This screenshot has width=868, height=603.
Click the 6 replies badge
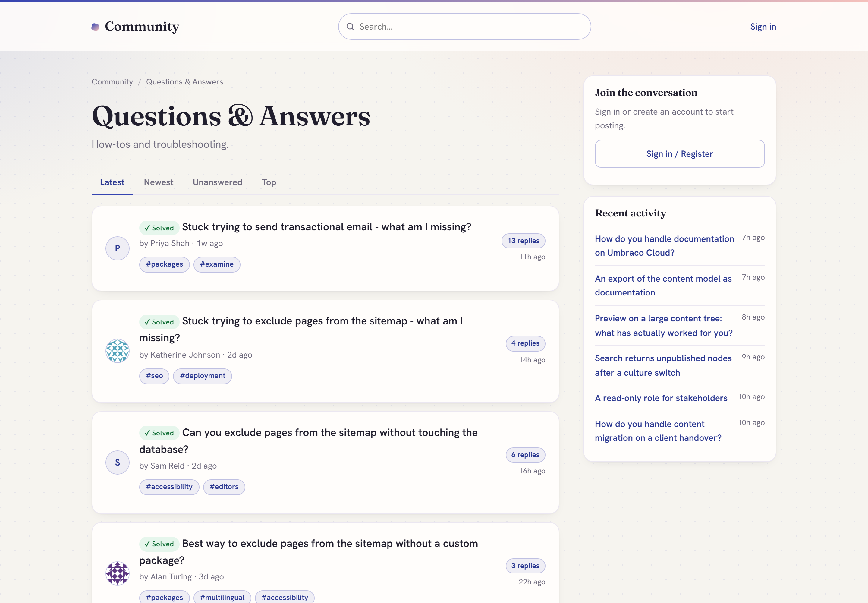click(x=525, y=455)
